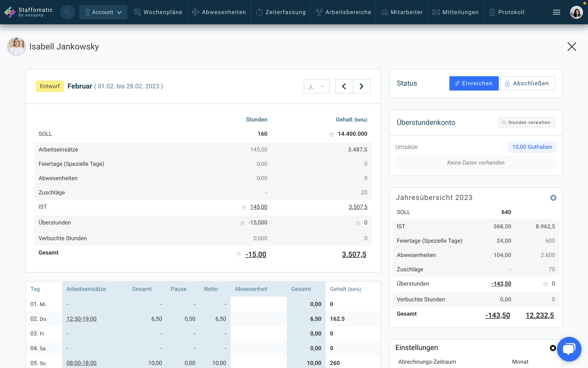The image size is (588, 368).
Task: Click the Netto column header
Action: pyautogui.click(x=211, y=289)
